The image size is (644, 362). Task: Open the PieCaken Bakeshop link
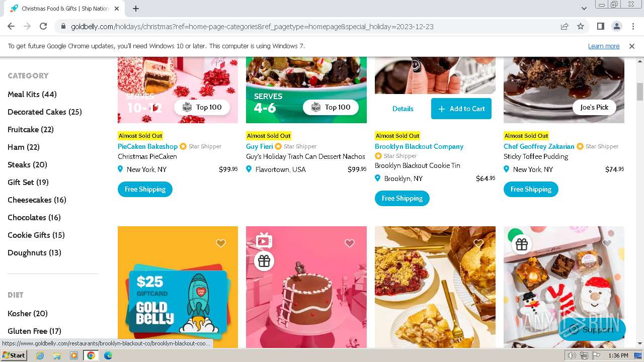click(x=147, y=146)
